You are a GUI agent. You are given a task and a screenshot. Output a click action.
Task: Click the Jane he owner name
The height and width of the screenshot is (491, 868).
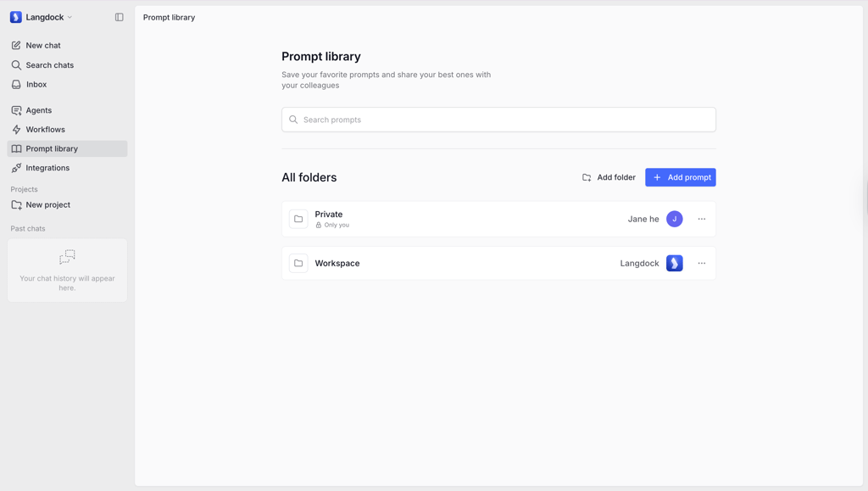(x=643, y=219)
